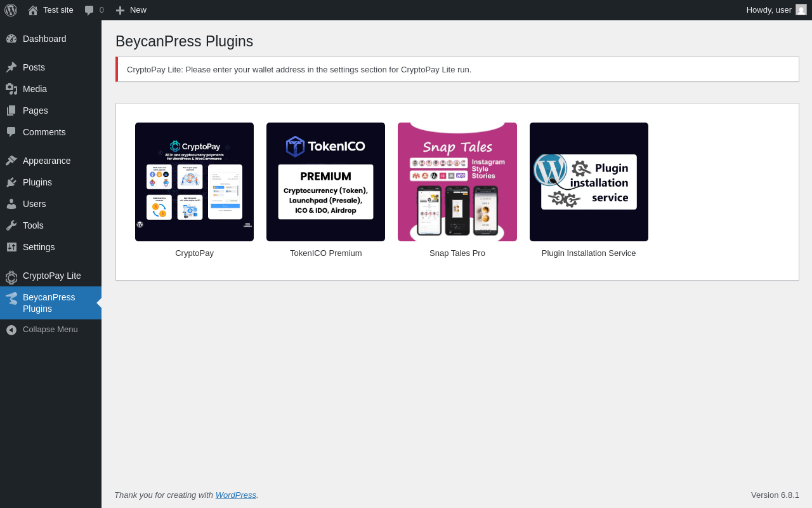Click the BeycanPress Plugins page heading
This screenshot has width=812, height=508.
[184, 41]
